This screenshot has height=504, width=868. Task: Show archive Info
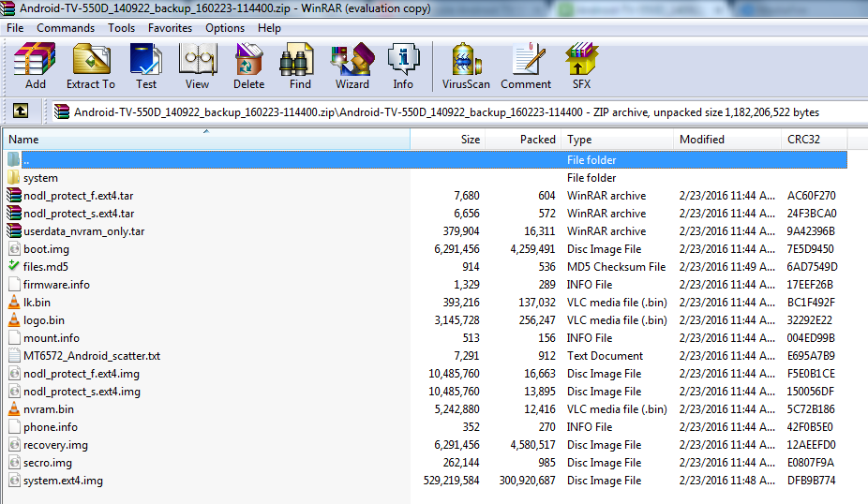pos(403,67)
